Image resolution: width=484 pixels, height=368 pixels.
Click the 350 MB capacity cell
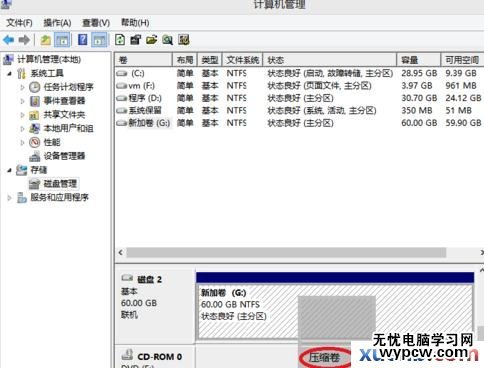coord(417,110)
